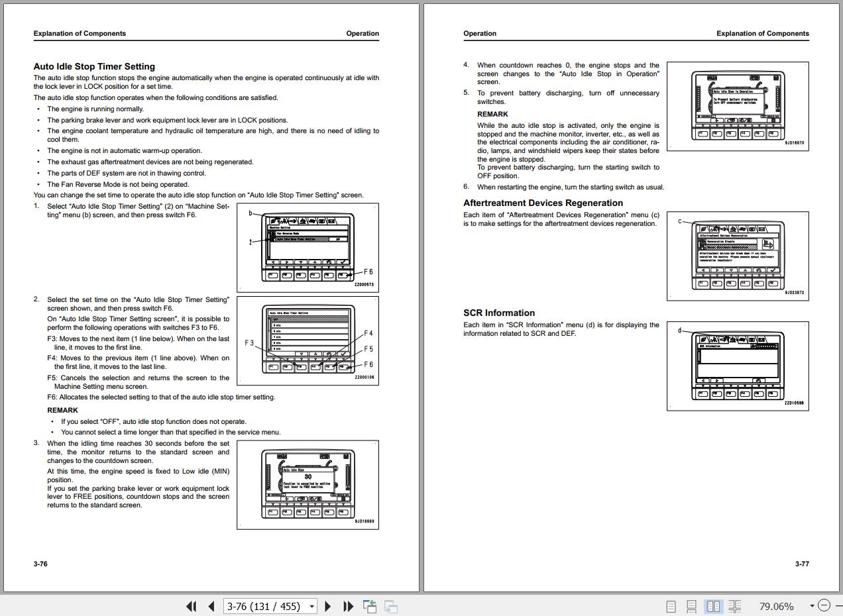843x616 pixels.
Task: Click the SCR Information heading
Action: [499, 313]
